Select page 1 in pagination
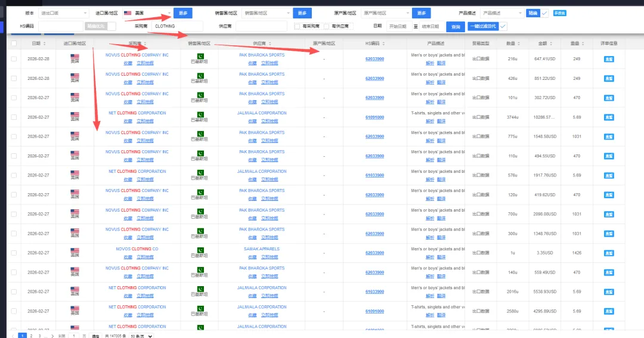Viewport: 644px width, 338px height. (x=23, y=336)
